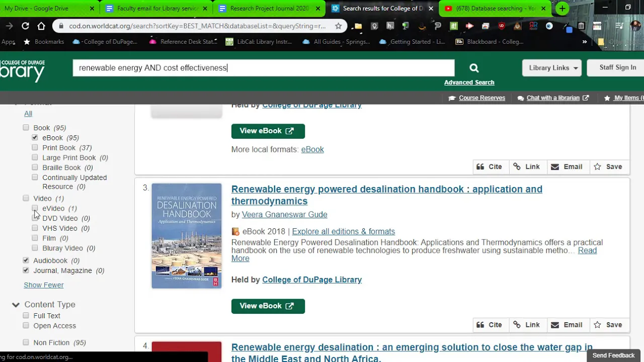Bookmark this page with the star icon

click(338, 26)
